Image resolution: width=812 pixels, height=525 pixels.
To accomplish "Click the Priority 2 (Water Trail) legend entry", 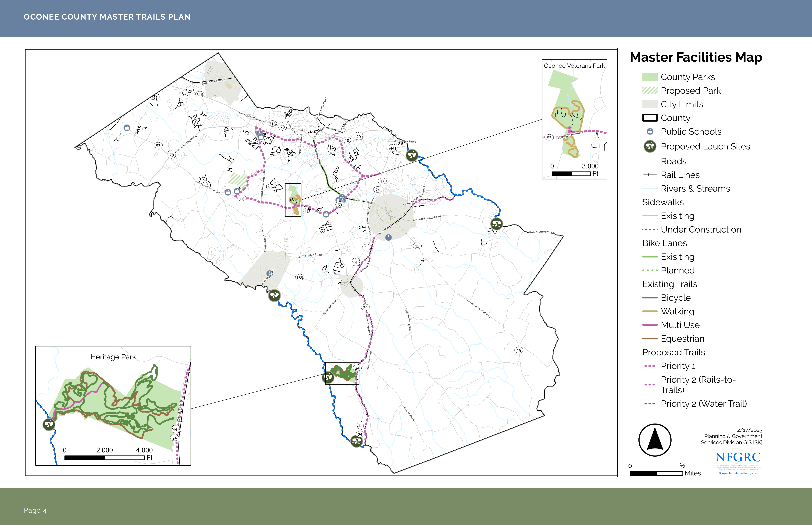I will pyautogui.click(x=704, y=404).
